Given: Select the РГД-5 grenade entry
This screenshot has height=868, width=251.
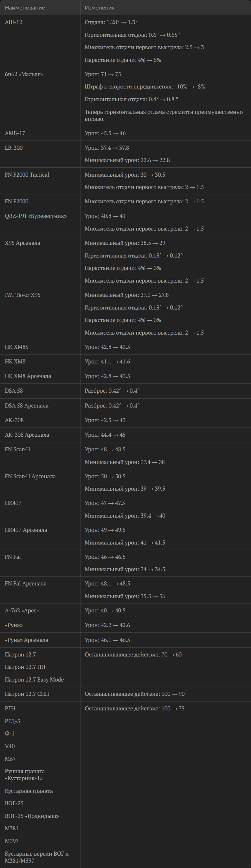Looking at the screenshot, I should pos(12,721).
